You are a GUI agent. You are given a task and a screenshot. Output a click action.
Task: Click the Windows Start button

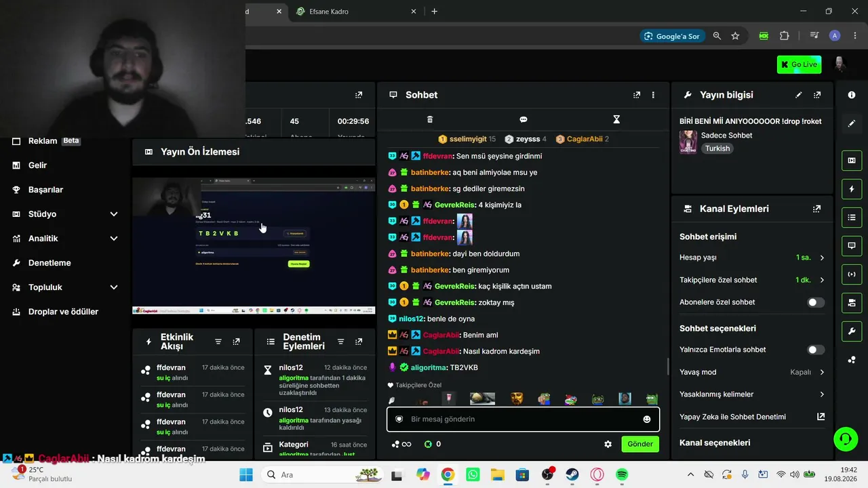point(245,474)
